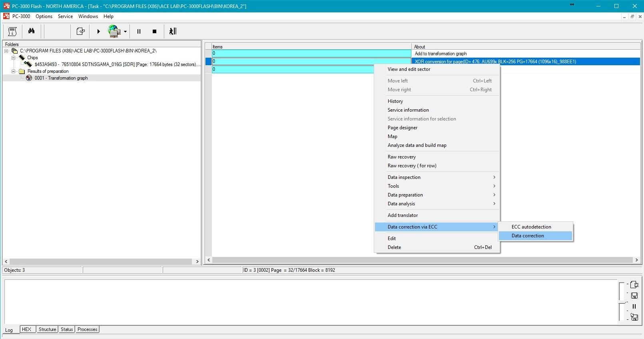Image resolution: width=644 pixels, height=339 pixels.
Task: Collapse the root KOREA_2 tree node
Action: click(x=6, y=51)
